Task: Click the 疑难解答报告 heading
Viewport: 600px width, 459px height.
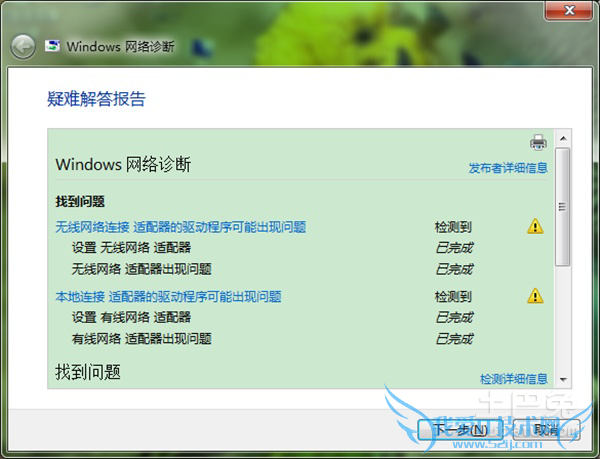Action: 96,99
